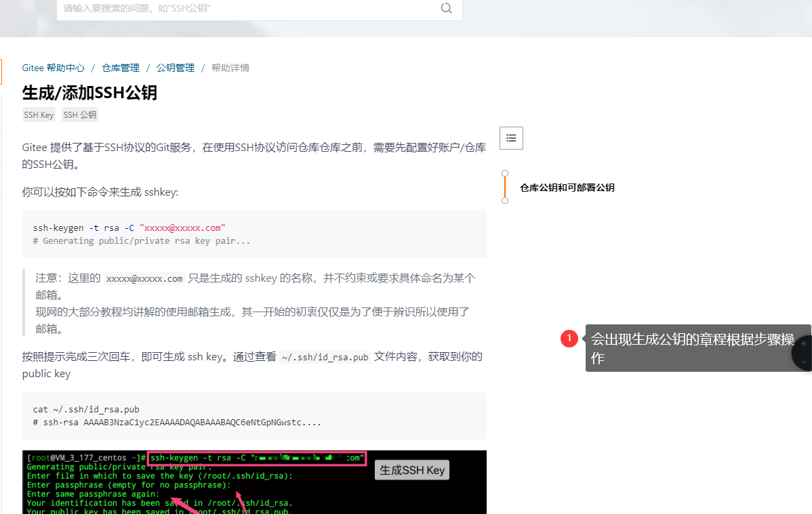The image size is (812, 514).
Task: Open the Gitee 帮助中心 breadcrumb link
Action: click(54, 68)
